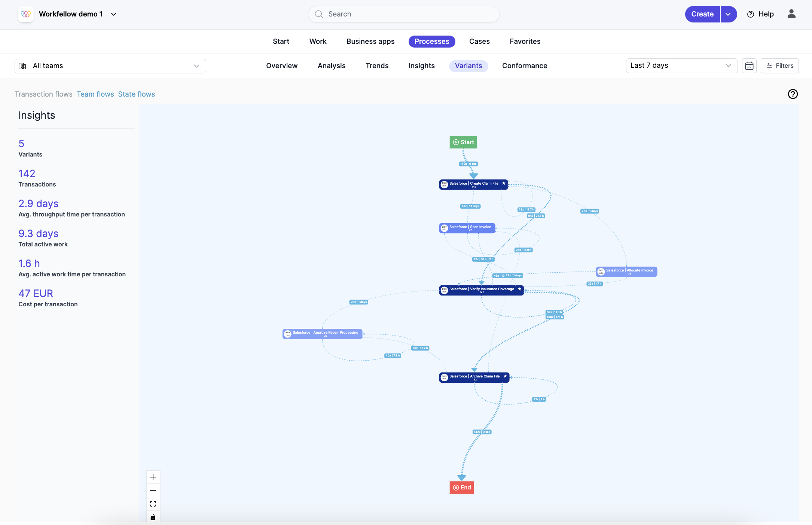Expand the All teams dropdown
This screenshot has height=525, width=812.
coord(110,66)
